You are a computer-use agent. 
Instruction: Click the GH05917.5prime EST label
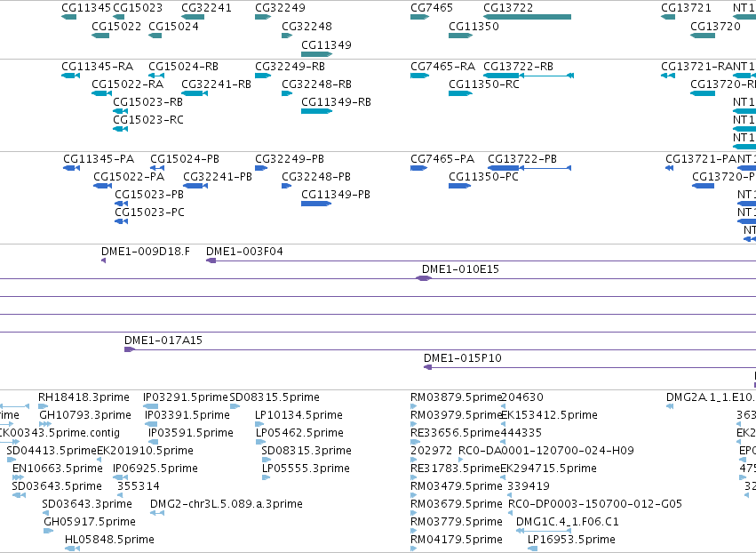point(89,522)
